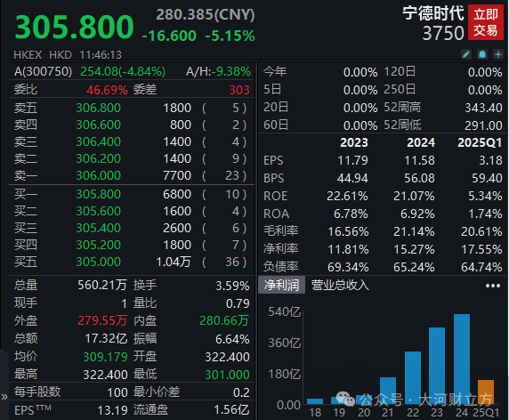Screen dimensions: 509x420
Task: Click the A/H premium -9.38% value
Action: point(230,71)
